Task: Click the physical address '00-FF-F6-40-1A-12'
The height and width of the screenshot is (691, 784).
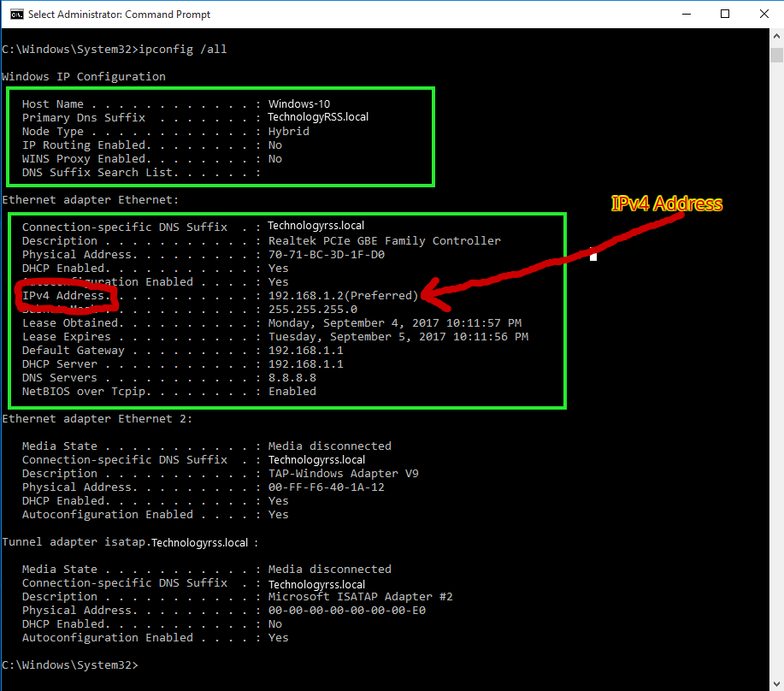Action: click(x=327, y=487)
